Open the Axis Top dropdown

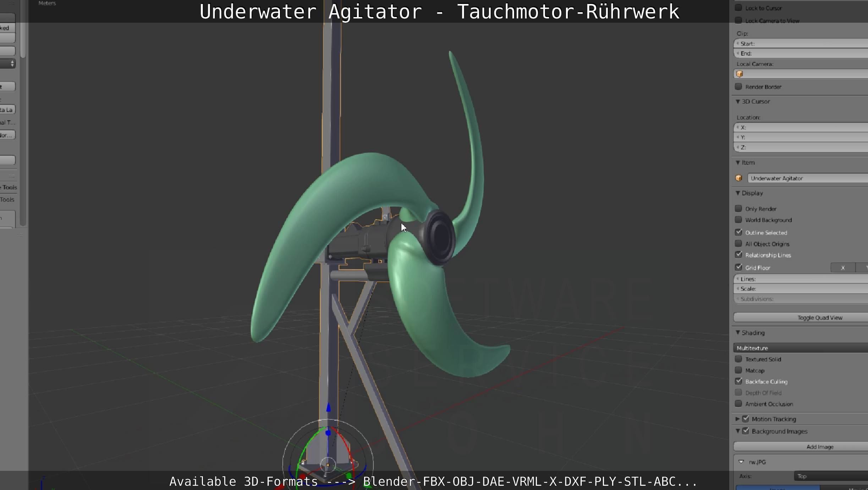[x=831, y=476]
